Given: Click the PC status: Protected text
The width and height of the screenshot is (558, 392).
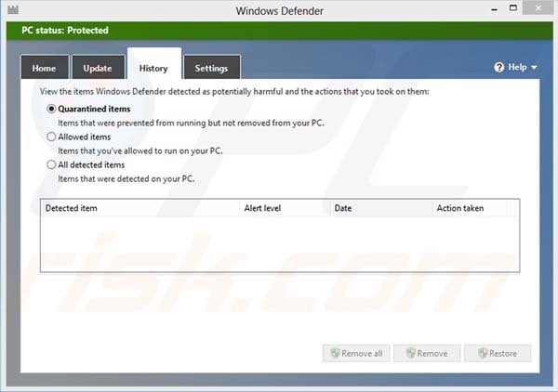Looking at the screenshot, I should [x=65, y=31].
